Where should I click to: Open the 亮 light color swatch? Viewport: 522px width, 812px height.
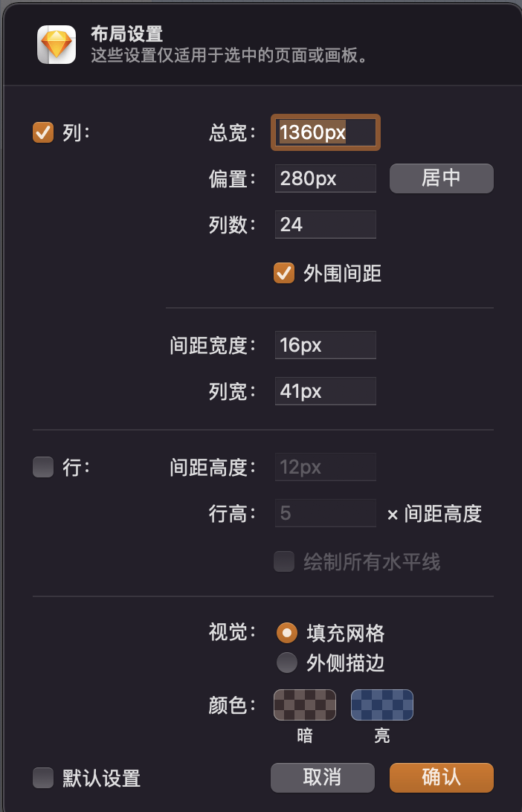pyautogui.click(x=382, y=705)
